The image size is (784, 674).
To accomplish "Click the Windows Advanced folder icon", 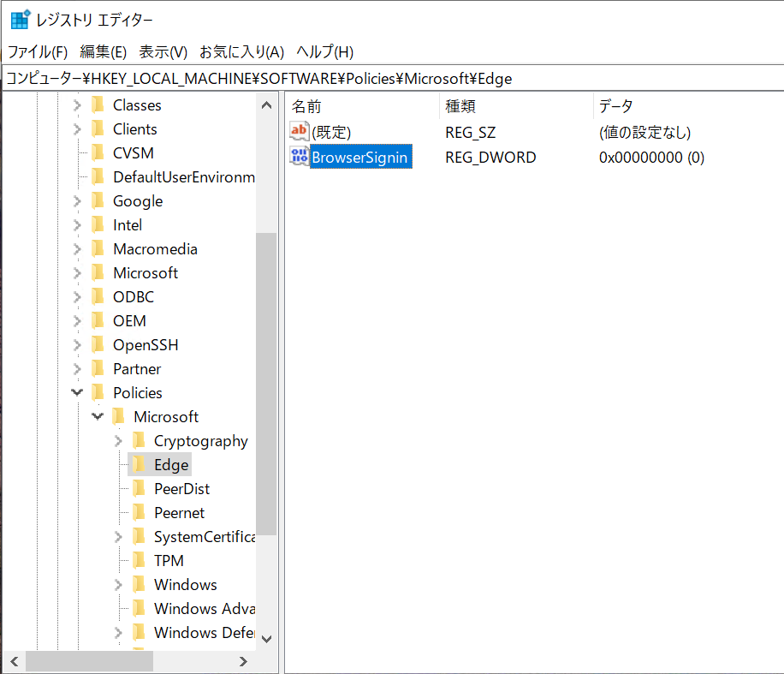I will pyautogui.click(x=139, y=608).
